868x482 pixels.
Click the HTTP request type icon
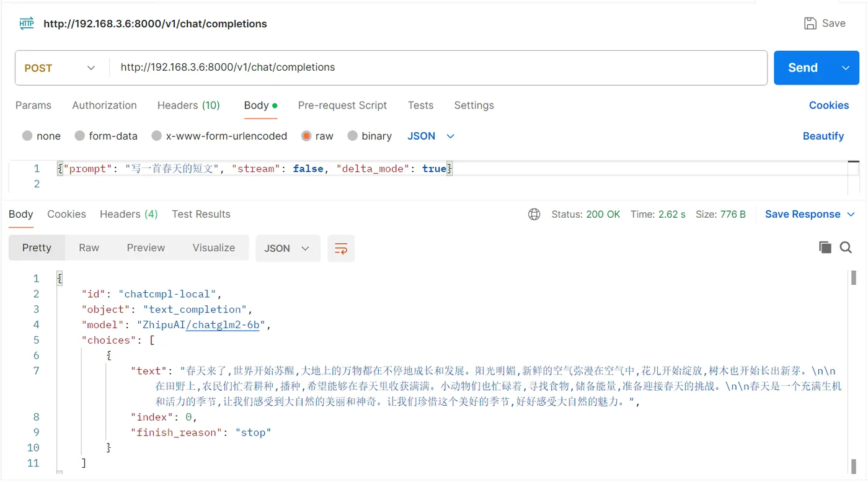tap(27, 24)
